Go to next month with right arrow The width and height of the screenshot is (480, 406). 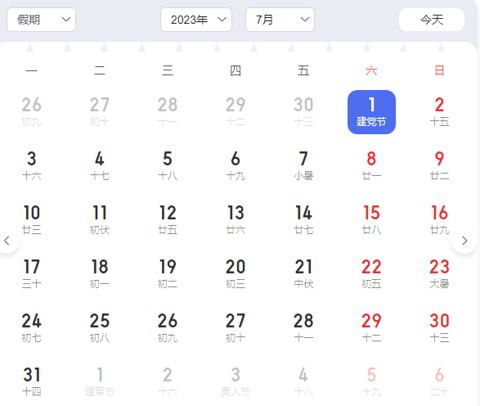(x=464, y=241)
